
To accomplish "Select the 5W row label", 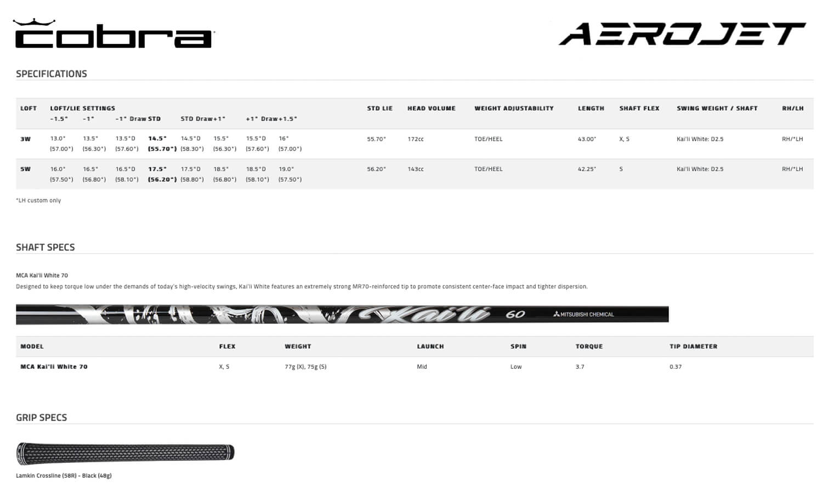I will tap(26, 169).
